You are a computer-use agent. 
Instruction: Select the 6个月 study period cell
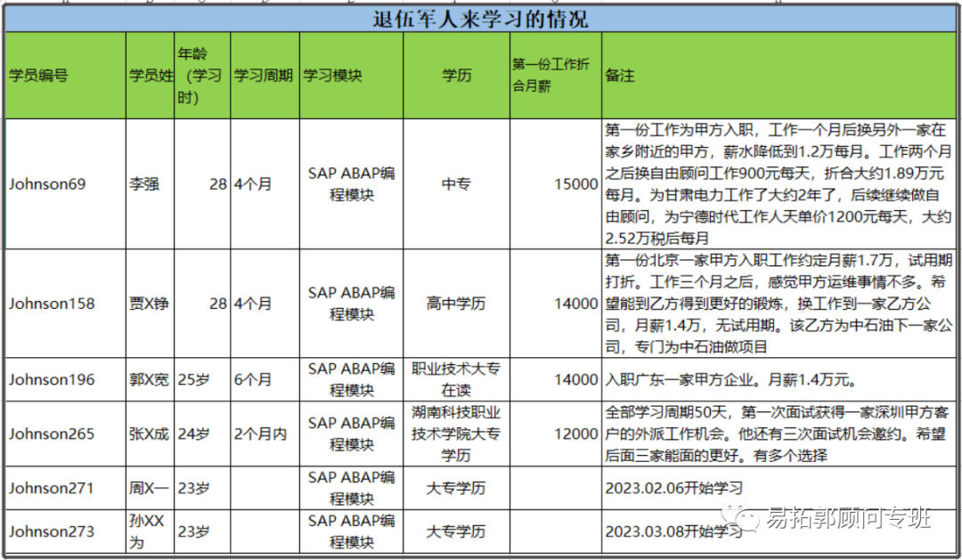point(265,379)
